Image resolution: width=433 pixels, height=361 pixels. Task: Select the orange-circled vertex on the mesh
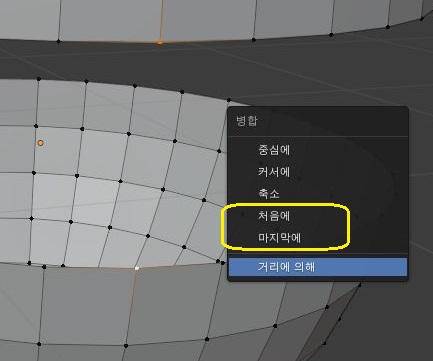[40, 143]
